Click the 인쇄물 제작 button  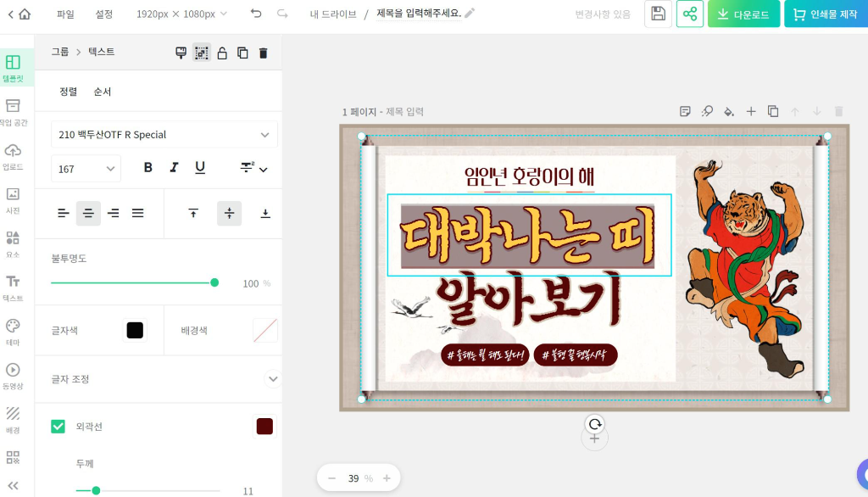[x=826, y=14]
